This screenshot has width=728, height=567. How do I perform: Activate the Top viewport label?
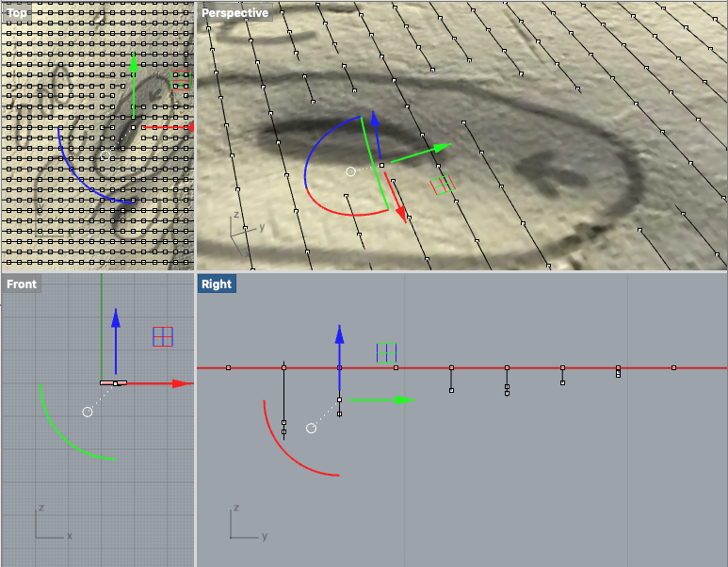17,12
